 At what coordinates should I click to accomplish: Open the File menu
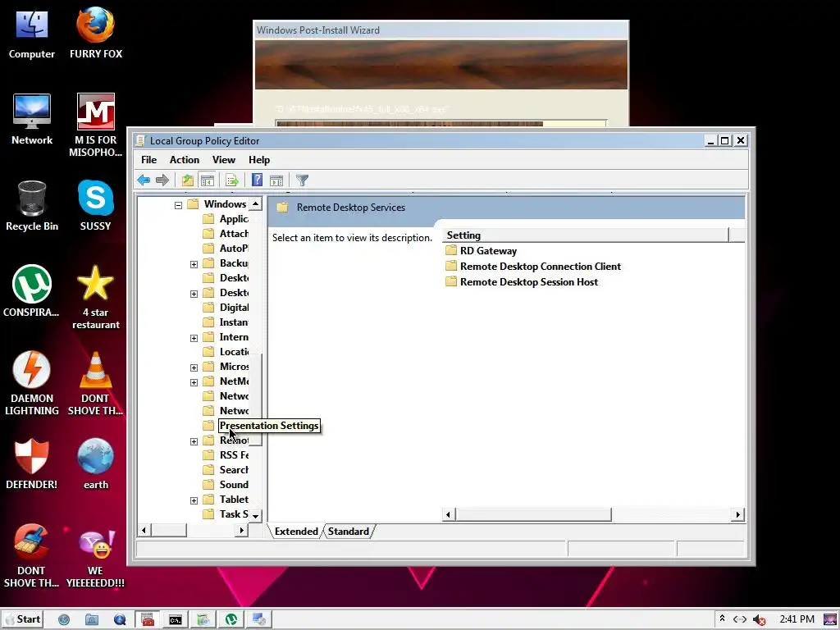click(x=149, y=160)
